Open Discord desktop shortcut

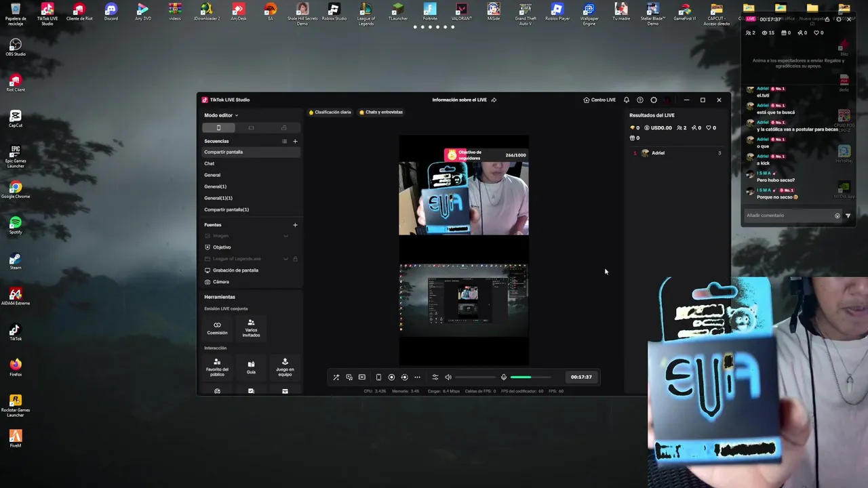pyautogui.click(x=111, y=12)
